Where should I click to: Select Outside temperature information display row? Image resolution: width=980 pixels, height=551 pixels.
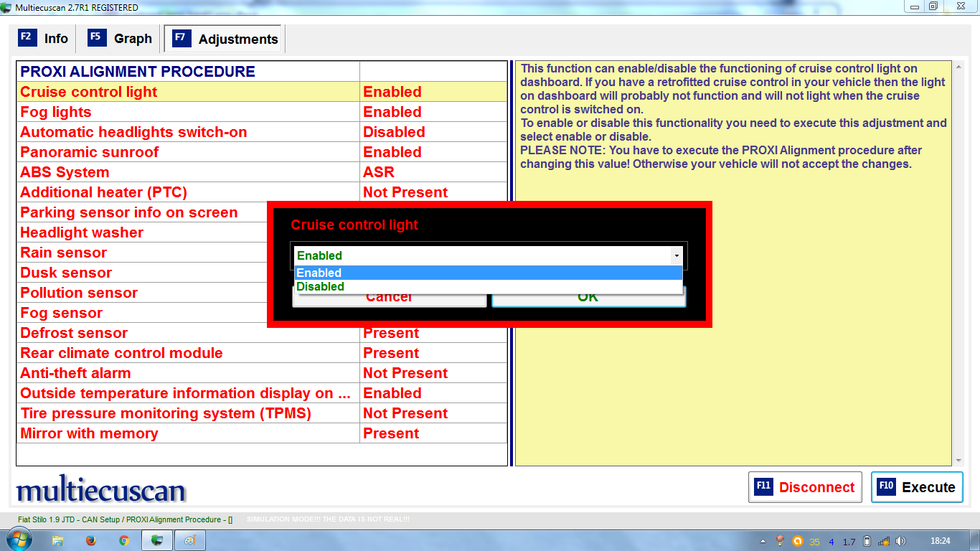262,393
